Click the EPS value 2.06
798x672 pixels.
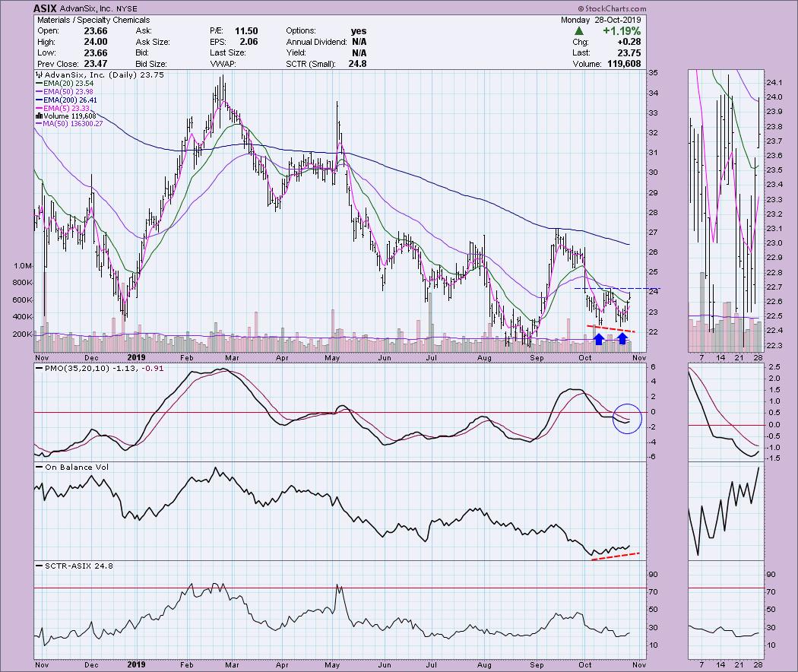(x=249, y=42)
